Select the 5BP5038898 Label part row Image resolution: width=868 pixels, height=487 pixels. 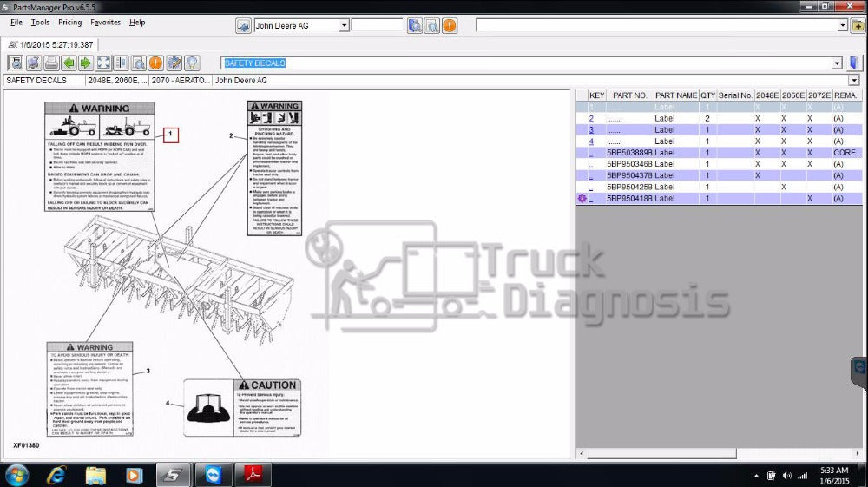(629, 153)
